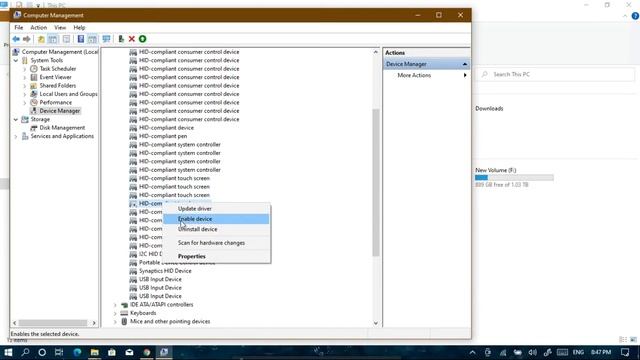Choose Enable device from context menu

click(x=216, y=219)
